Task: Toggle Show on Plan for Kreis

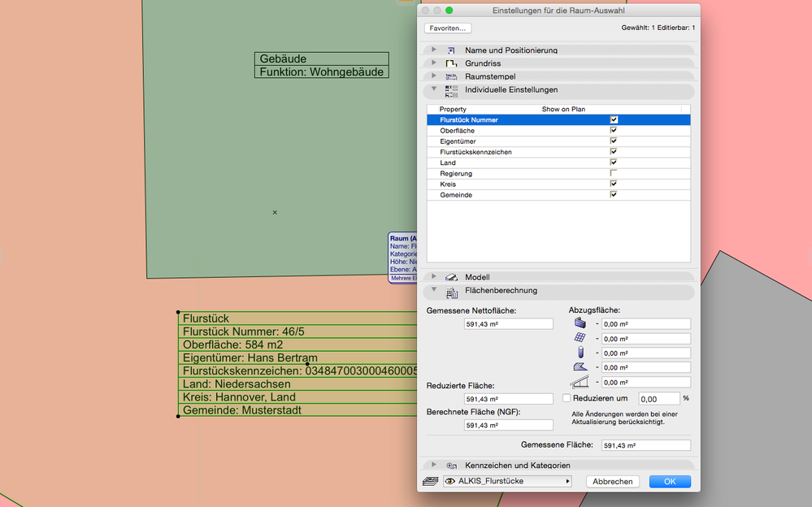Action: [614, 184]
